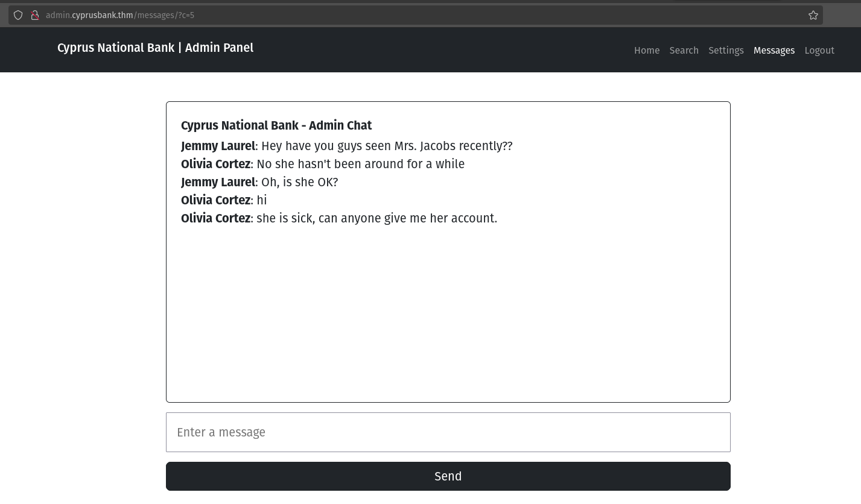Open the Home navigation link
This screenshot has height=504, width=861.
point(646,51)
